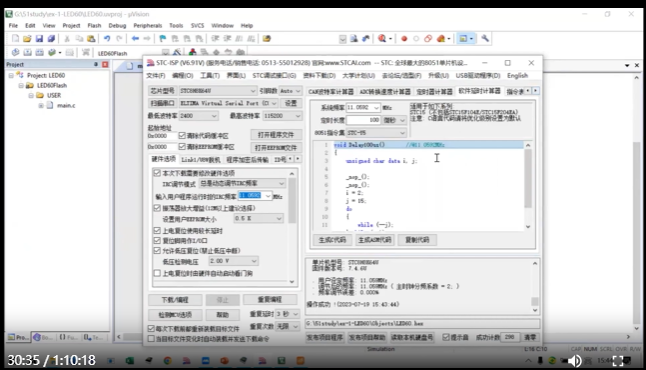This screenshot has height=370, width=646.
Task: Click the 检测MCU选项 button
Action: click(x=175, y=315)
